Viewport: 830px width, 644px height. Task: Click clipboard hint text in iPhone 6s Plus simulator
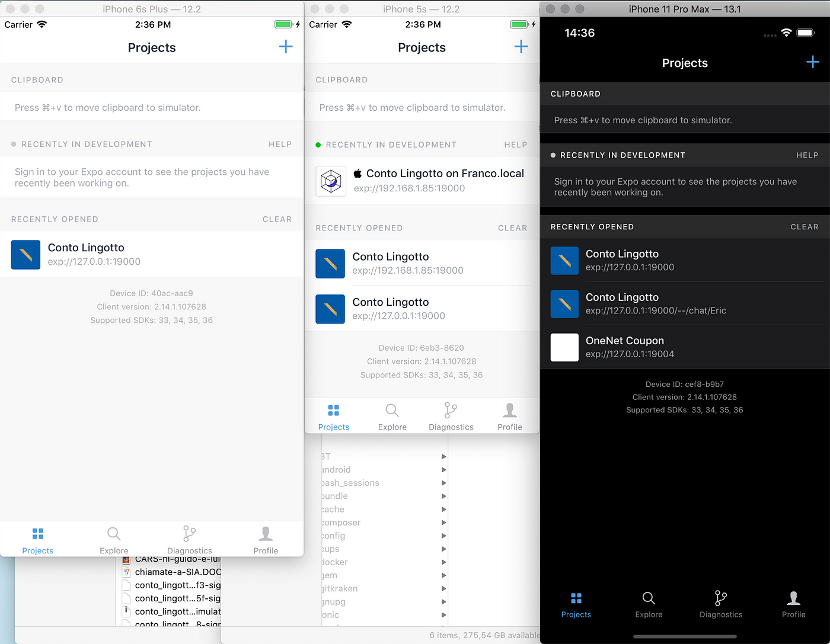108,108
